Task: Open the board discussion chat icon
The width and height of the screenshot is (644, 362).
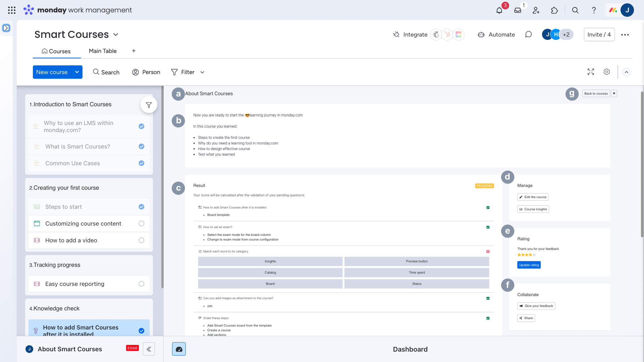Action: coord(528,35)
